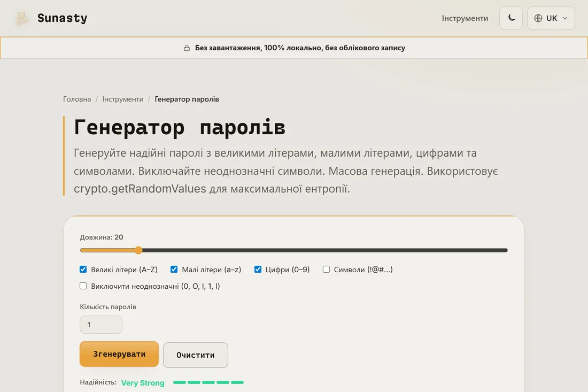Click the Довжина: 20 label
Image resolution: width=588 pixels, height=392 pixels.
(x=102, y=237)
